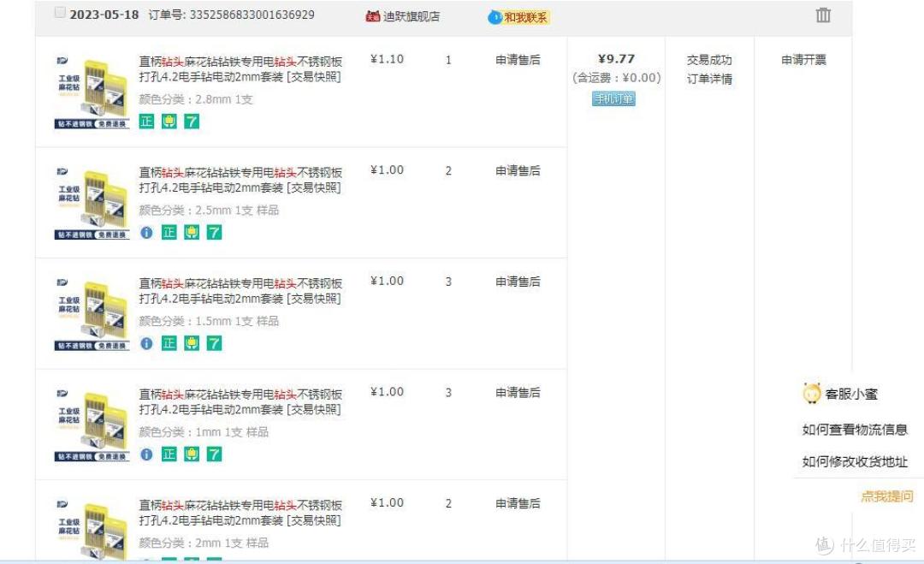Click the 7-day return icon on 2.8mm item
Viewport: 924px width, 564px height.
192,122
